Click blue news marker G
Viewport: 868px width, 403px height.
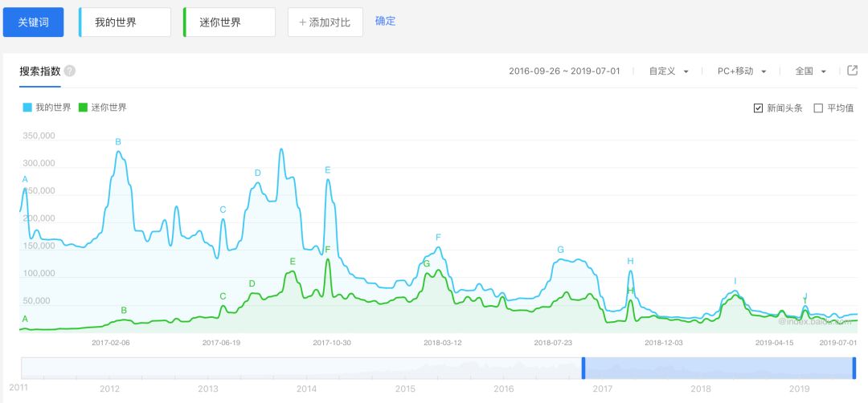(x=561, y=250)
